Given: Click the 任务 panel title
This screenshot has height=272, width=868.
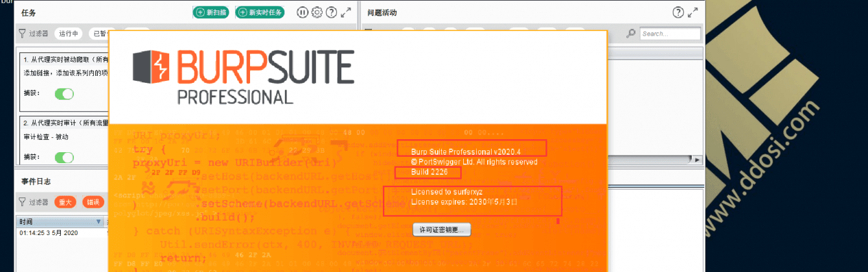Looking at the screenshot, I should tap(29, 12).
